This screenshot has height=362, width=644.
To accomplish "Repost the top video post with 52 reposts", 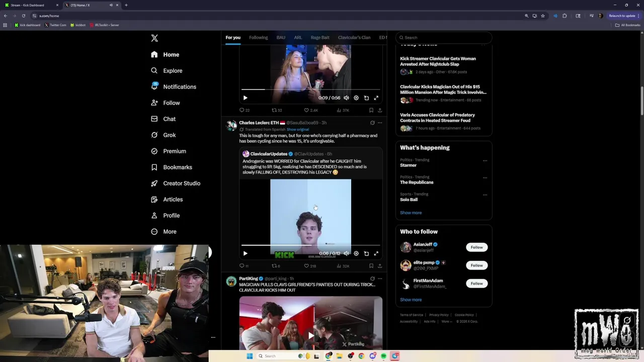I will pos(277,110).
